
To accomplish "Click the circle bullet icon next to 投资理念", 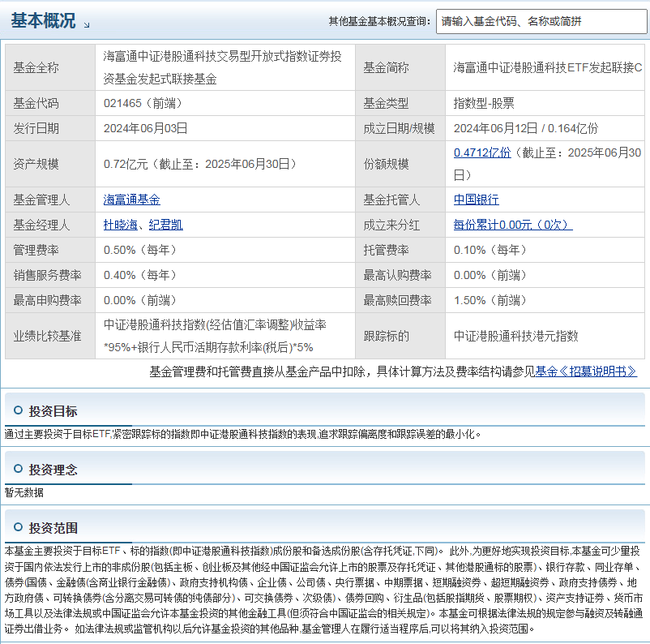I will pyautogui.click(x=18, y=469).
